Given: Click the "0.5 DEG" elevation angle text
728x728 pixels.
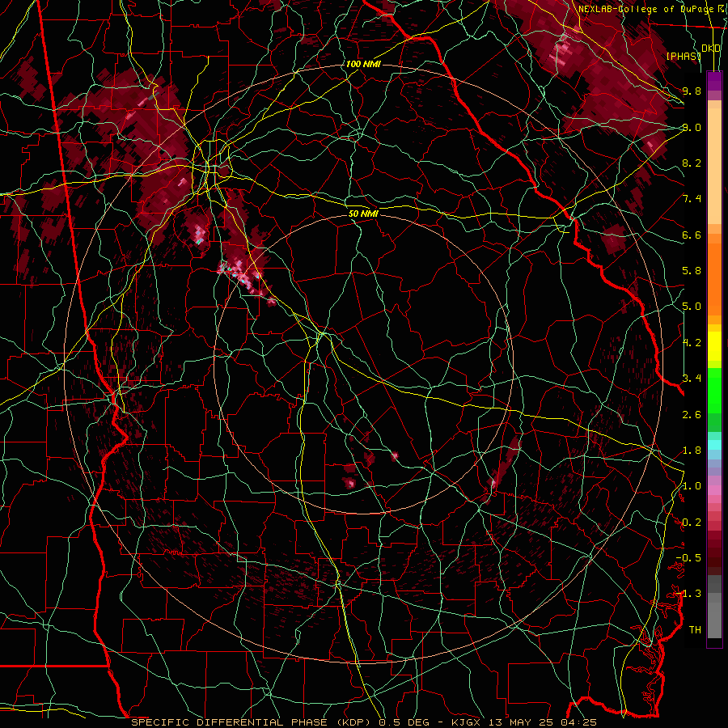Looking at the screenshot, I should [x=404, y=722].
